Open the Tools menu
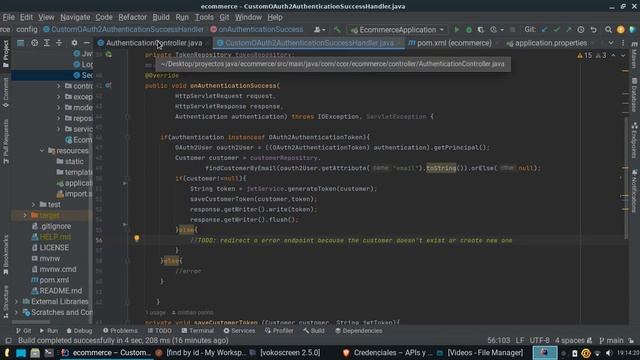 coord(204,18)
